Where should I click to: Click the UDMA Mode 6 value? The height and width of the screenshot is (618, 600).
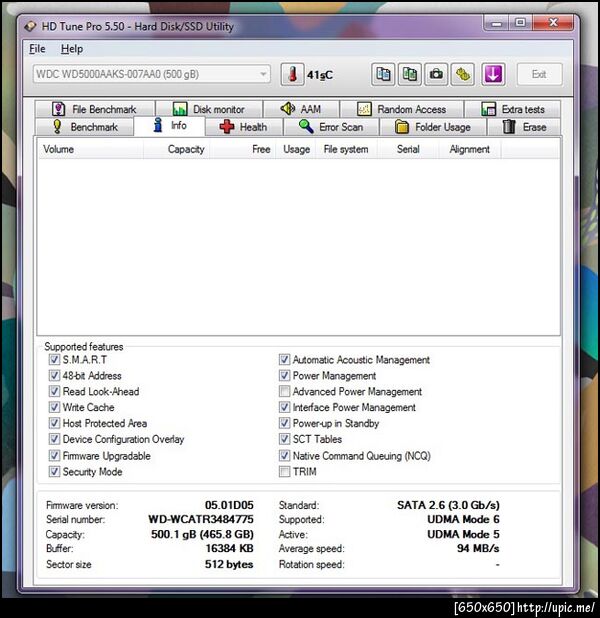(x=463, y=519)
